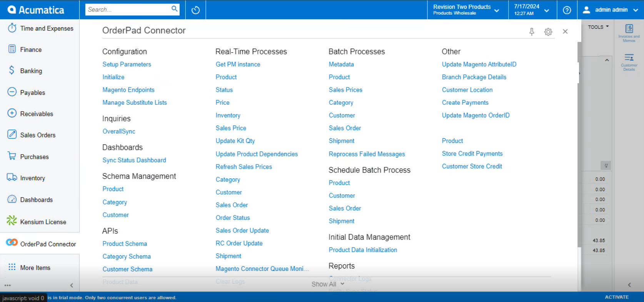Click the three dots in sidebar footer
644x302 pixels.
point(8,285)
